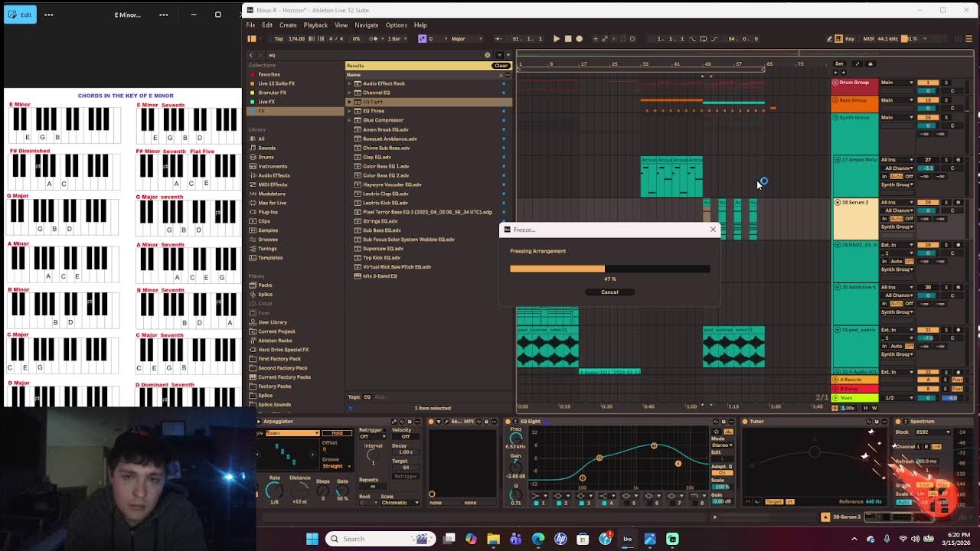Toggle the purple Scale Mode icon
Screen dimensions: 980x551
coord(422,38)
